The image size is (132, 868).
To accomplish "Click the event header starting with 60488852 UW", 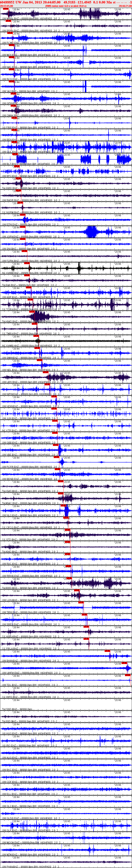I will pos(66,2).
